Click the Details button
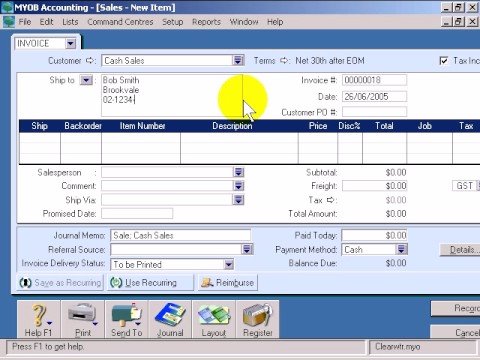The width and height of the screenshot is (480, 360). tap(461, 250)
